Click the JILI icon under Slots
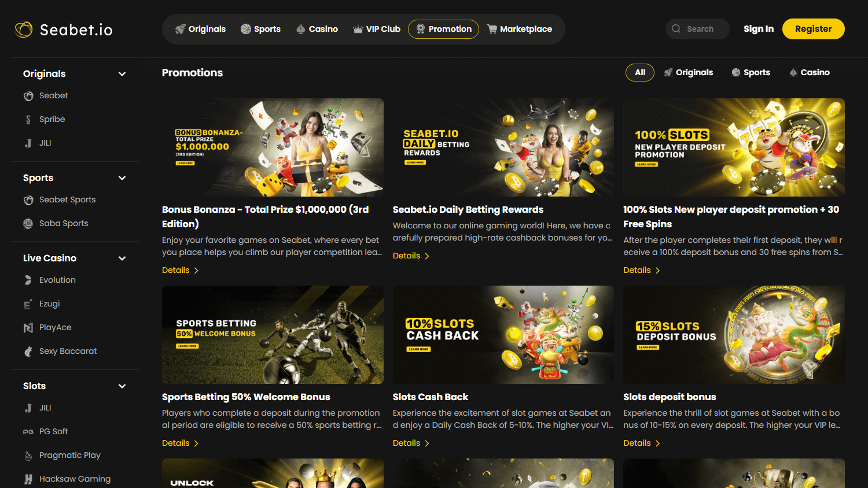The width and height of the screenshot is (868, 488). (28, 408)
